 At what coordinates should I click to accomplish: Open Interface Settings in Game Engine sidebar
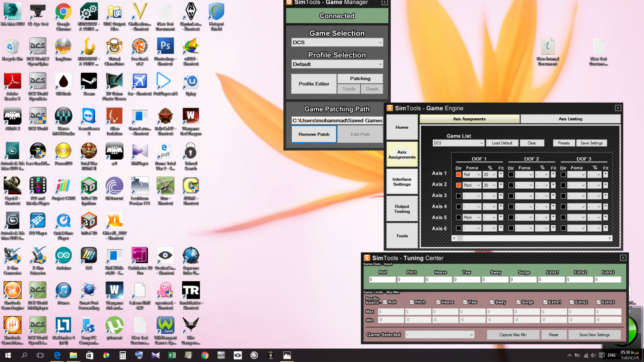click(402, 182)
